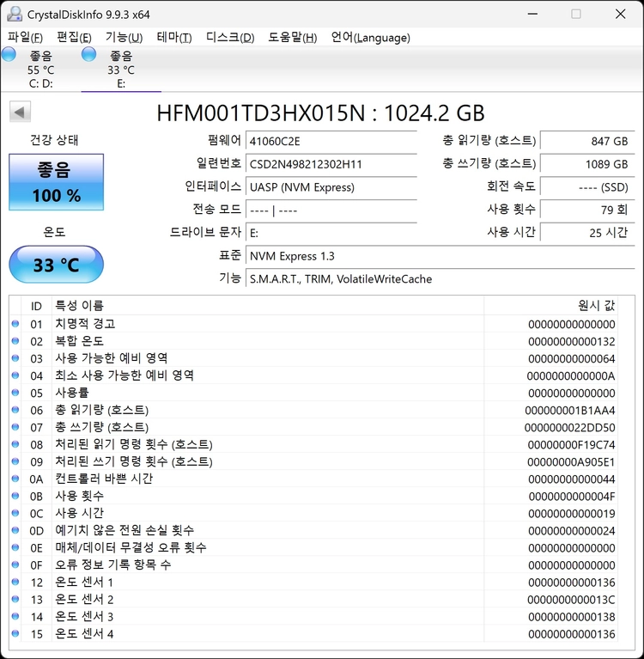Click blue status orb for C: D: disk
Screen dimensions: 644x659
tap(9, 55)
